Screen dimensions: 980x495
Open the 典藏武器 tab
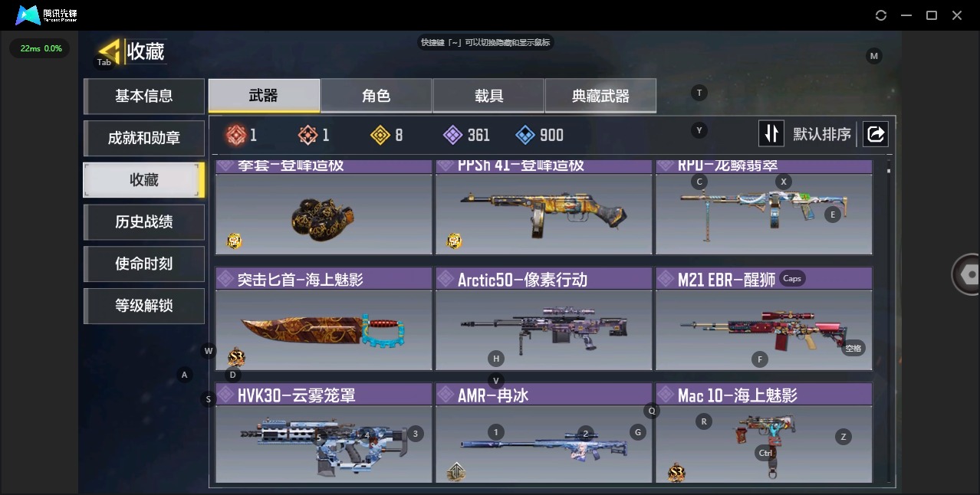600,96
